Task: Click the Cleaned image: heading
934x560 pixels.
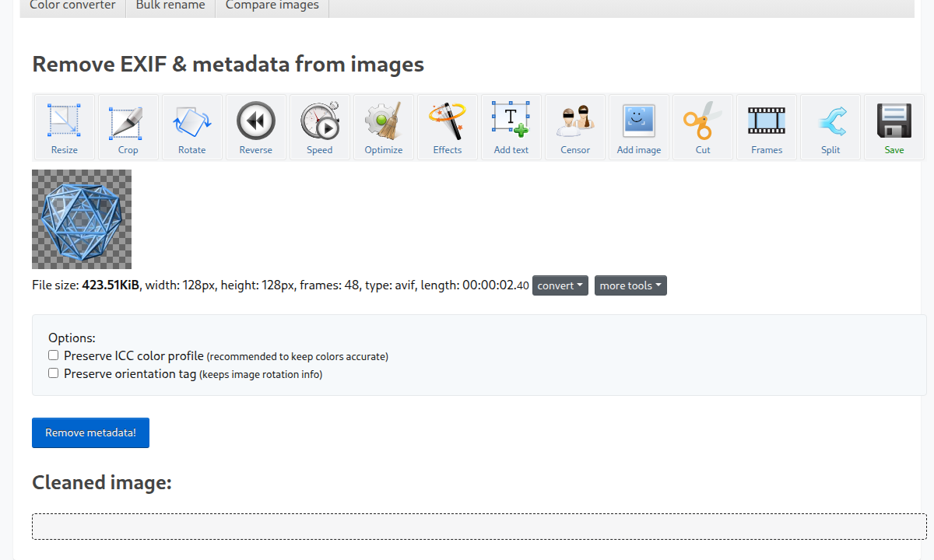Action: click(102, 483)
